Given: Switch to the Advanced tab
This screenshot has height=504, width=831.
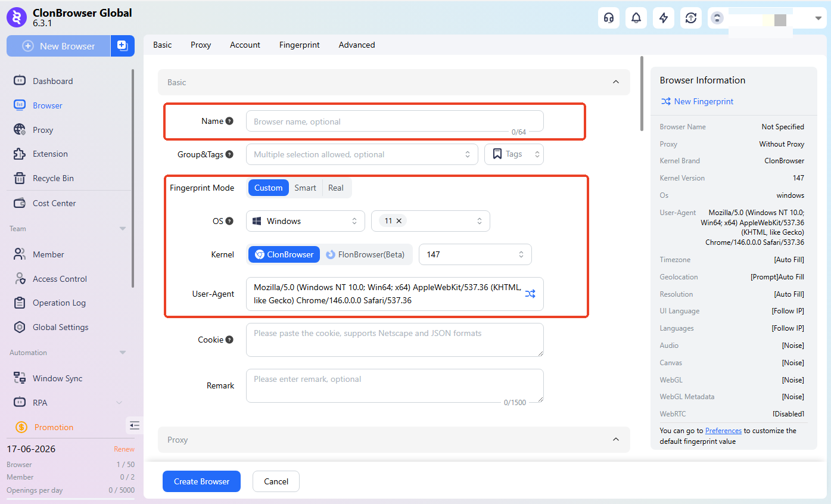Looking at the screenshot, I should (x=357, y=45).
